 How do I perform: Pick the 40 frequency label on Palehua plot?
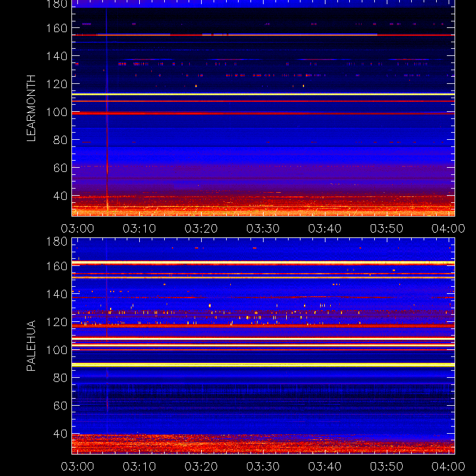coord(60,434)
